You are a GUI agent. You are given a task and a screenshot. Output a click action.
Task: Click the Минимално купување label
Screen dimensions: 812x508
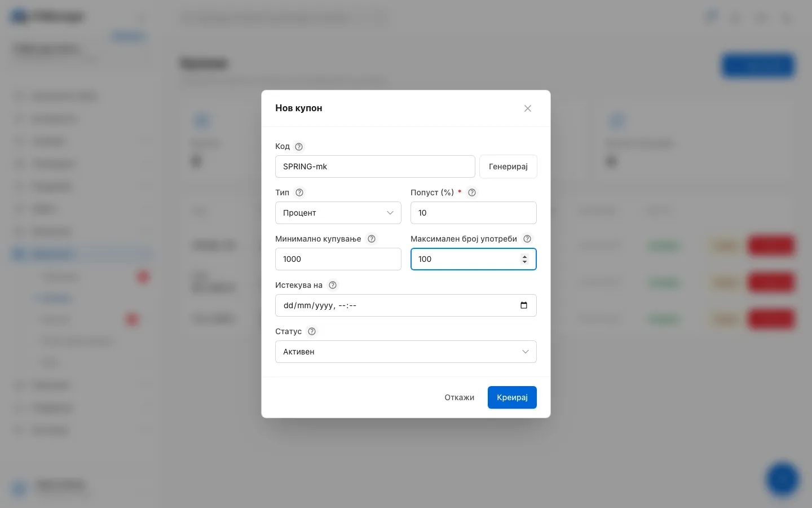pos(318,239)
